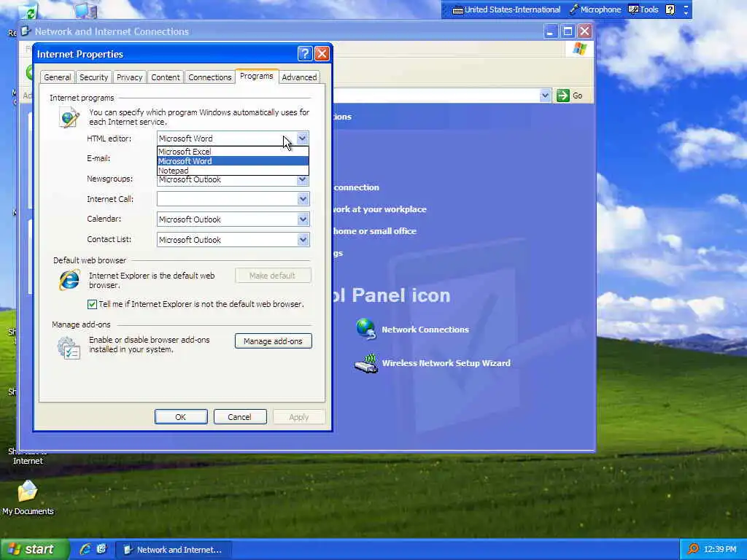The image size is (747, 560).
Task: Click the Internet Explorer logo icon
Action: click(69, 280)
